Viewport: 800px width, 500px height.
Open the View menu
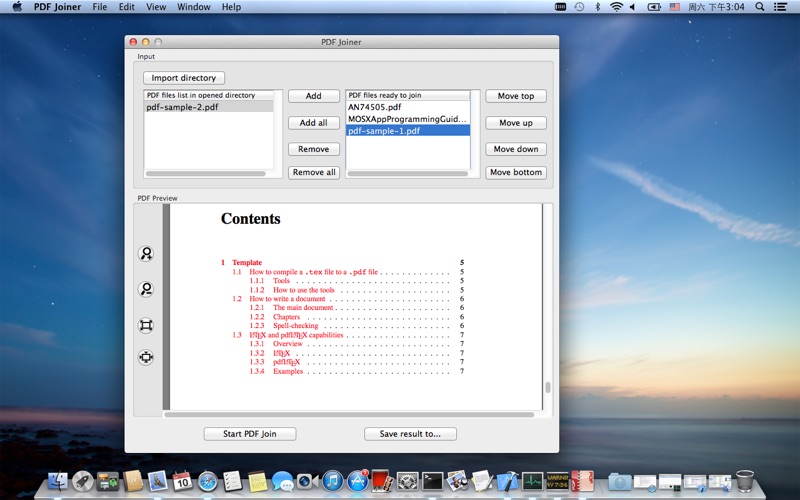pyautogui.click(x=156, y=7)
